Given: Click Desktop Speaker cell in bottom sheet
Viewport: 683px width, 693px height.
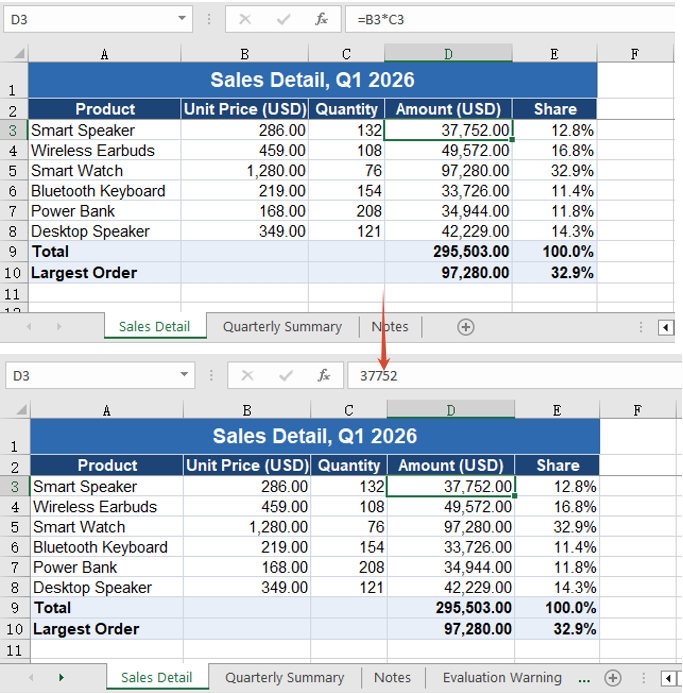Looking at the screenshot, I should pos(107,588).
